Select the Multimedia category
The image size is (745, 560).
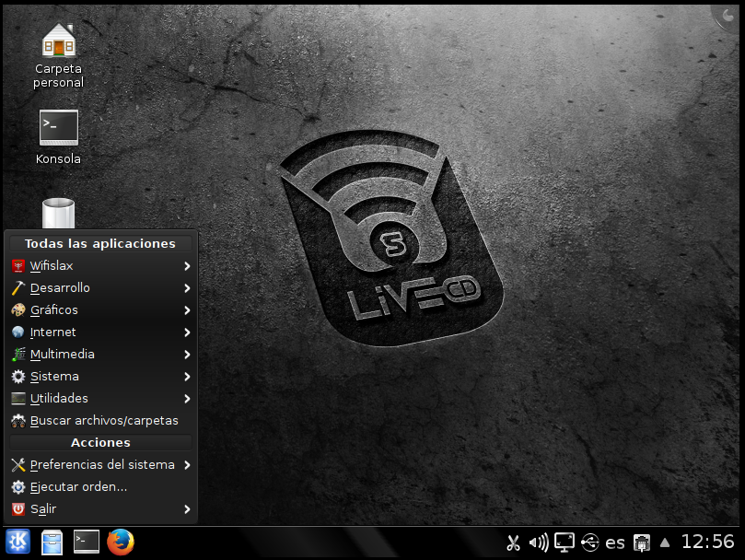[x=100, y=355]
